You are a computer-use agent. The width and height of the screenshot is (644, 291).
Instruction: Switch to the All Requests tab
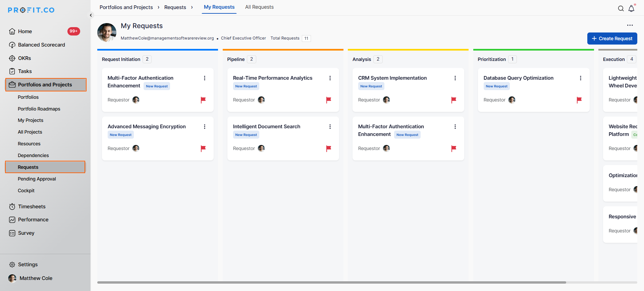tap(259, 7)
